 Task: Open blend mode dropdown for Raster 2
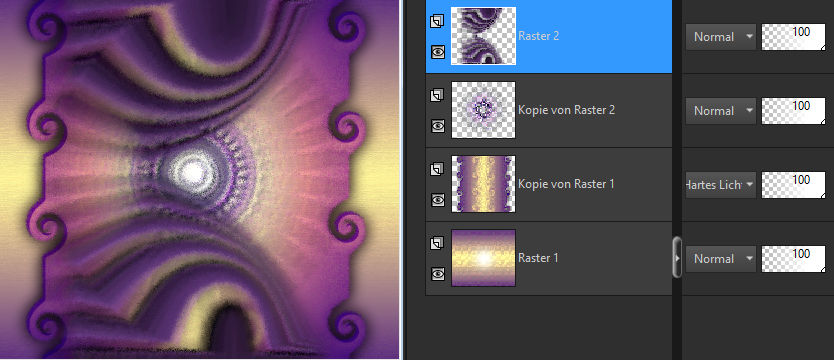pos(721,37)
